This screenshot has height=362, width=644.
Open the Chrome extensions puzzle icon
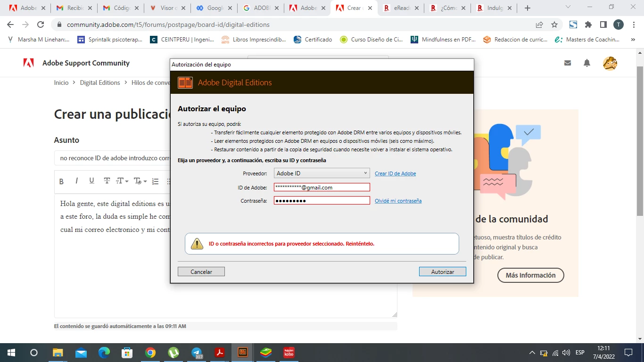(x=588, y=25)
